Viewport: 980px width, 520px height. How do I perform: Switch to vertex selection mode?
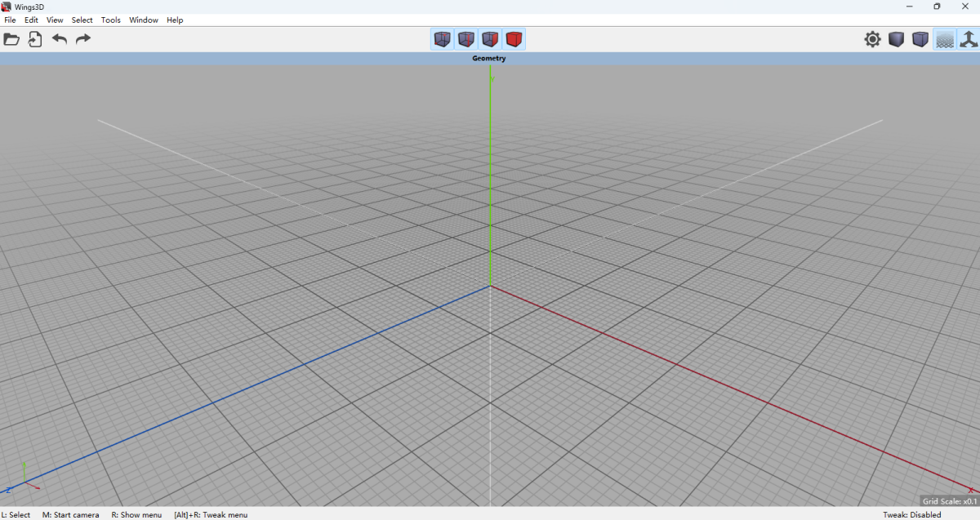click(x=442, y=39)
